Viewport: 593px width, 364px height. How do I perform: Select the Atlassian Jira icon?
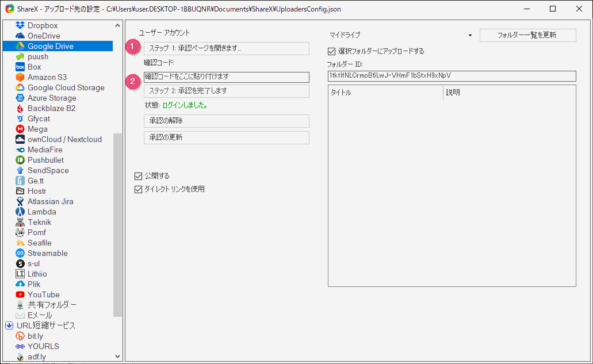20,201
